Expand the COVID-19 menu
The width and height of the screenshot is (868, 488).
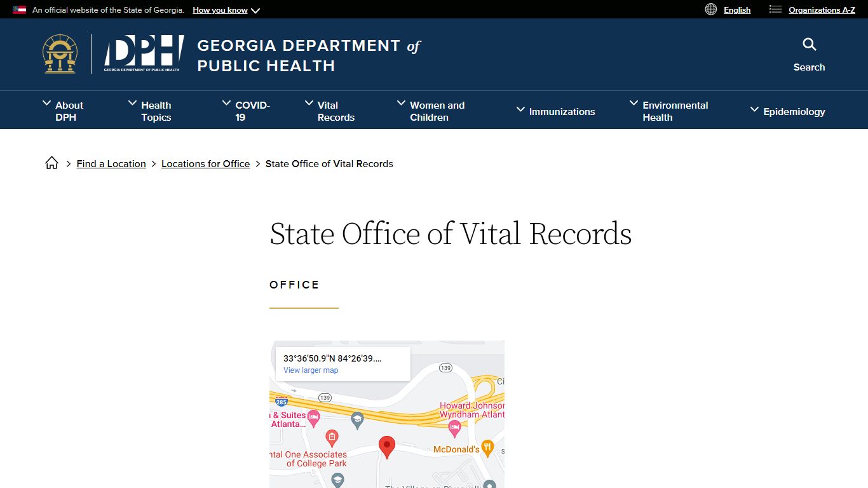click(246, 111)
